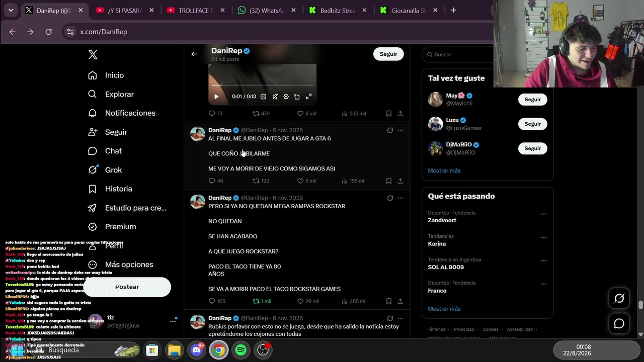Image resolution: width=644 pixels, height=362 pixels.
Task: Open the browser tab search chevron
Action: tap(11, 10)
